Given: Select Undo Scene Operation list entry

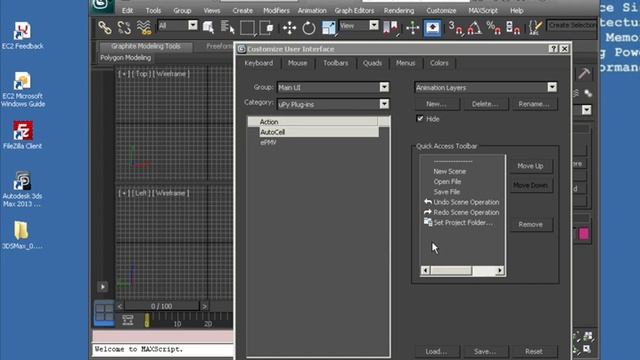Looking at the screenshot, I should click(462, 202).
